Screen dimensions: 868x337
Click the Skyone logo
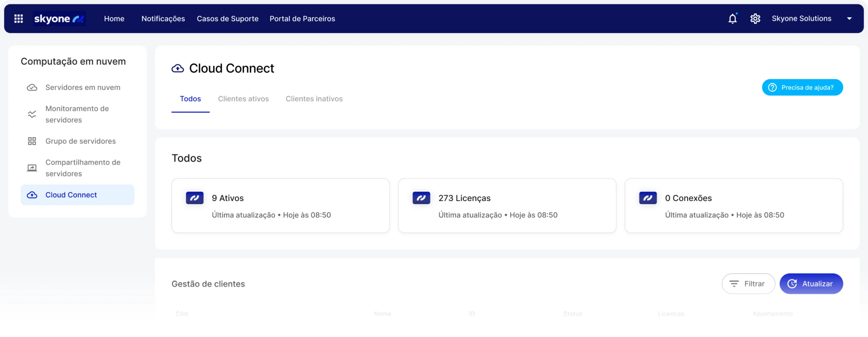pos(59,19)
